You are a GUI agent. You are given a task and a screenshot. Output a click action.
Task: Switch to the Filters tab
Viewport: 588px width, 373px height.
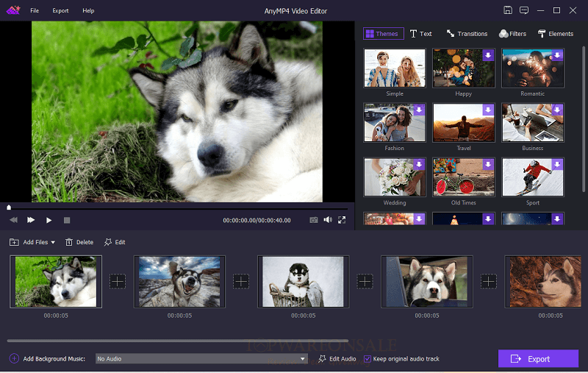point(512,34)
